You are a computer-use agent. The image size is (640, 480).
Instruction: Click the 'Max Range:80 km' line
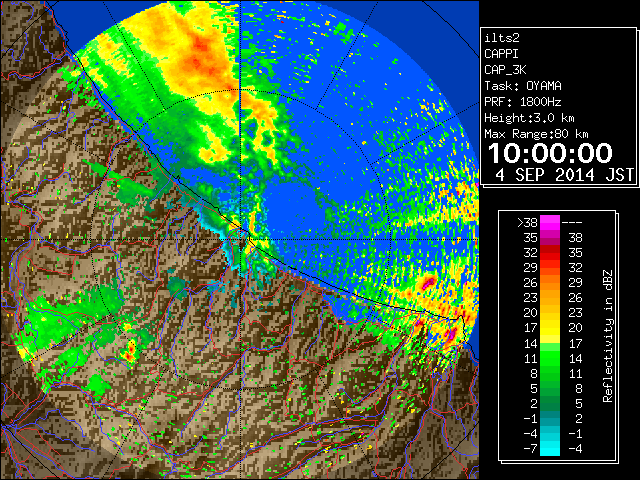(x=536, y=134)
